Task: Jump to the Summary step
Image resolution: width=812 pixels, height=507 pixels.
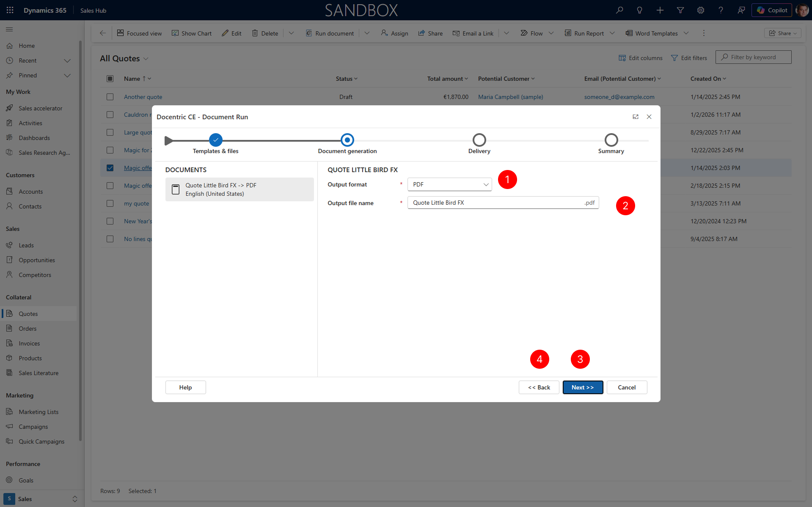Action: [x=611, y=140]
